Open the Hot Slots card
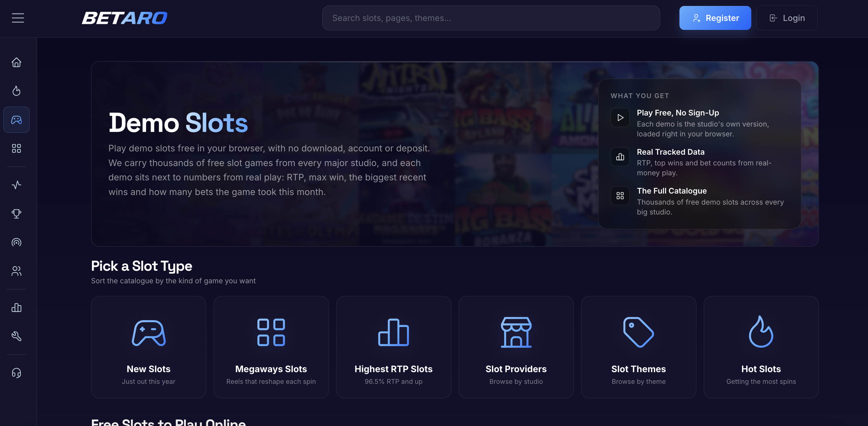The height and width of the screenshot is (426, 868). pos(761,347)
